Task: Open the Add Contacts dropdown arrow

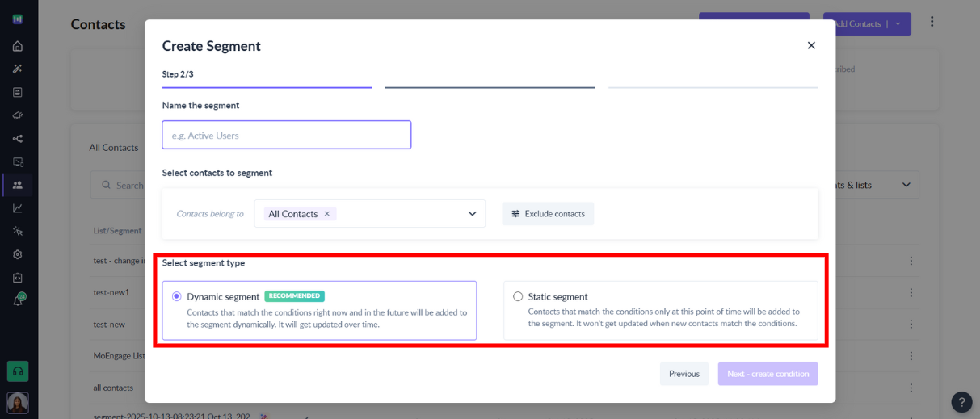Action: (898, 24)
